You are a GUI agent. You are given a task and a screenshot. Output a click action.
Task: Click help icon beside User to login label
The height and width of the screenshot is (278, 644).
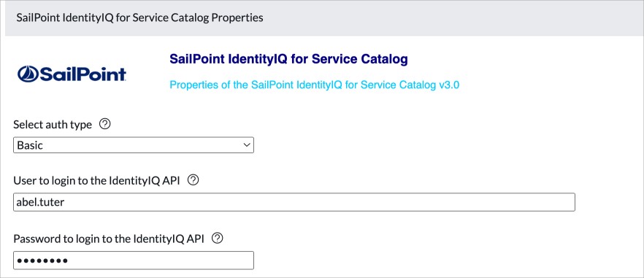pos(193,179)
